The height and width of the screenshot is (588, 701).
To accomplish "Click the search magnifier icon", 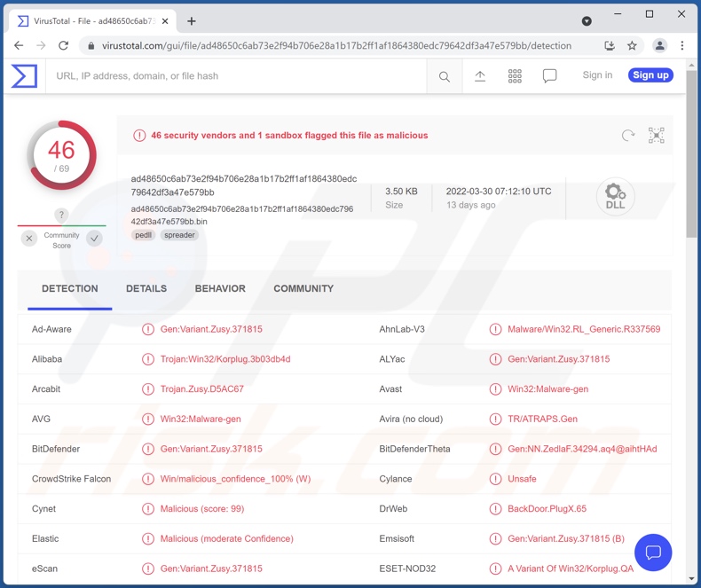I will point(444,77).
